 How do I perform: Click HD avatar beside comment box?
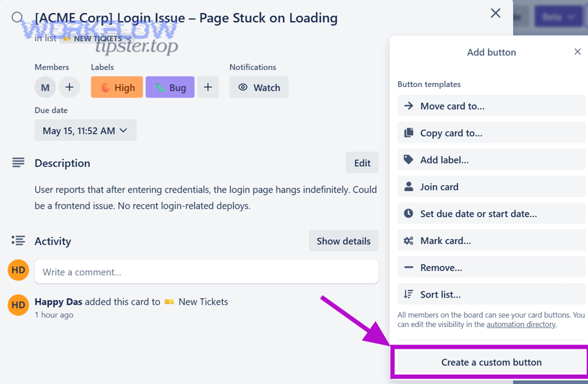[x=18, y=270]
